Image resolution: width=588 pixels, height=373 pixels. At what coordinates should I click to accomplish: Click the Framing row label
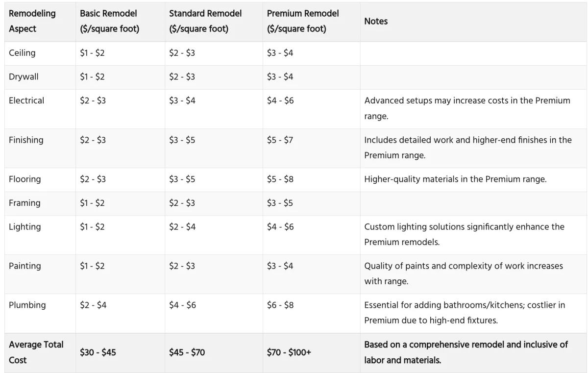[24, 203]
